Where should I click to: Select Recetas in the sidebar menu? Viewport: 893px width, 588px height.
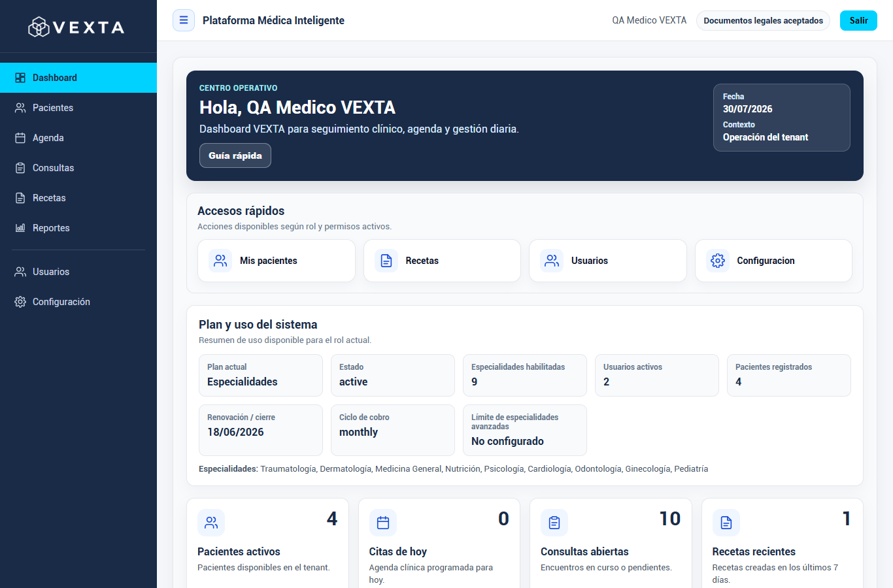point(78,198)
